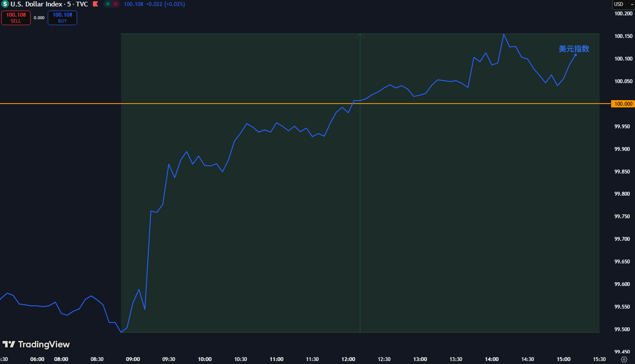
Task: Click the pink approximate-sign data icon
Action: point(115,4)
